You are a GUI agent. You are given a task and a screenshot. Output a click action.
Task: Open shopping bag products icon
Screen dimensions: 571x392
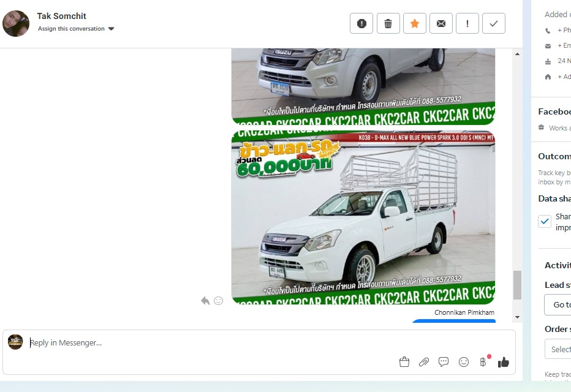pos(404,362)
